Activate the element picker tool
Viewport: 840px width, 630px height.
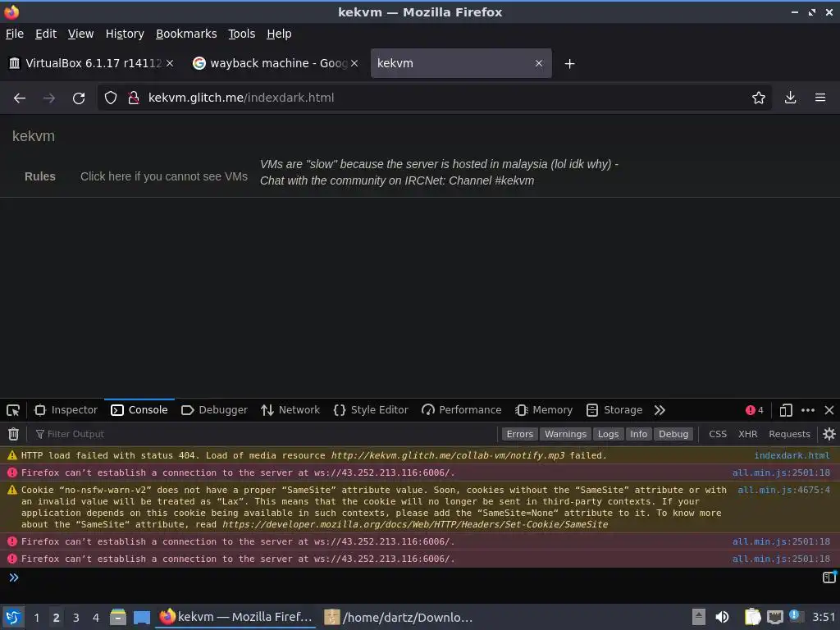[x=13, y=410]
